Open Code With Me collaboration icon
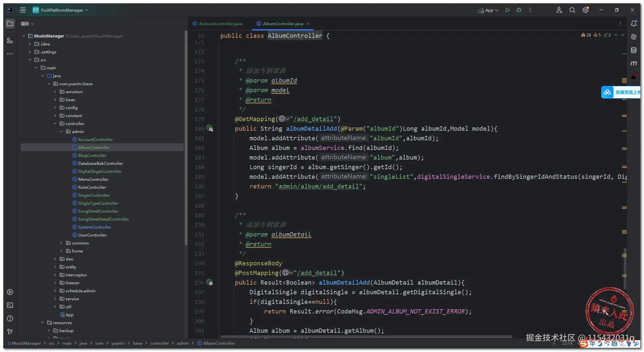This screenshot has width=644, height=352. tap(559, 10)
